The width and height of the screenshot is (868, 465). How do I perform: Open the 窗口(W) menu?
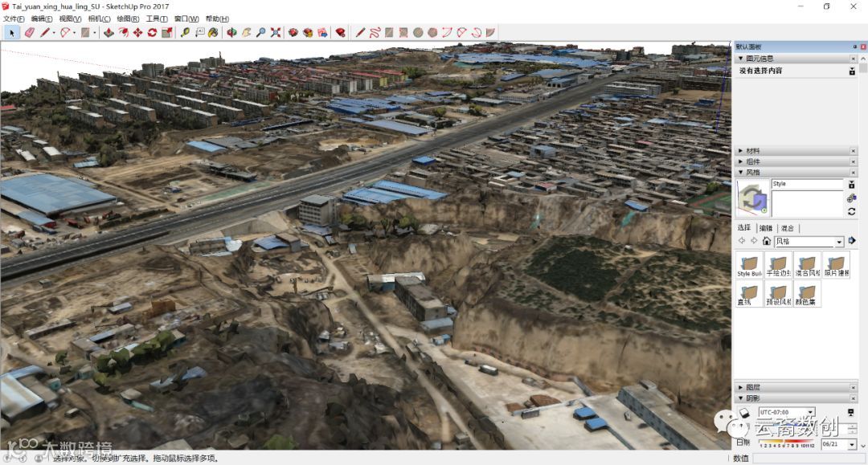[x=186, y=18]
